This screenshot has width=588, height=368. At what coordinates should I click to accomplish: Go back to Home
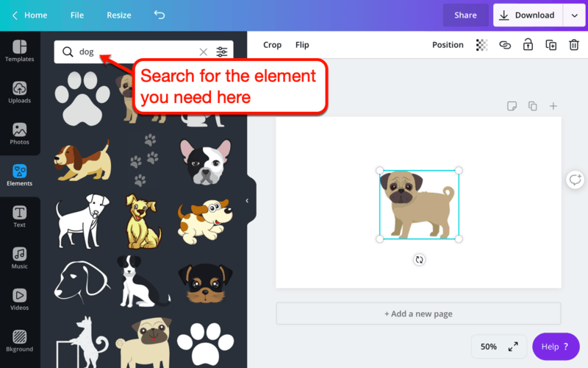30,15
